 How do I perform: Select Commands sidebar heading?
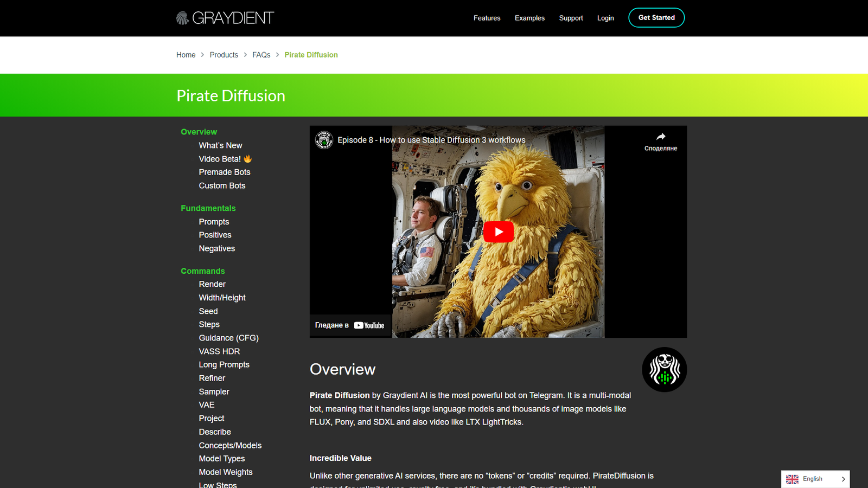[202, 271]
